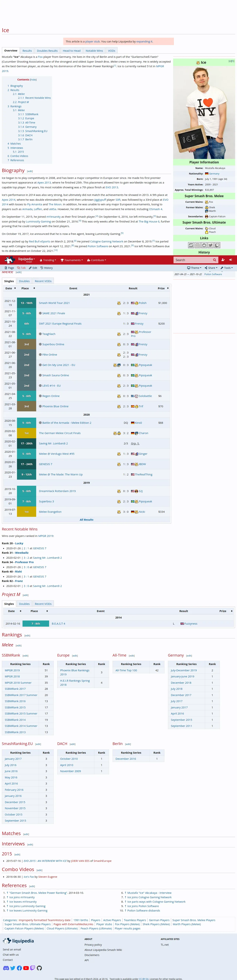This screenshot has height=980, width=237.
Task: Sort Singles table by Prize arrows
Action: click(168, 288)
